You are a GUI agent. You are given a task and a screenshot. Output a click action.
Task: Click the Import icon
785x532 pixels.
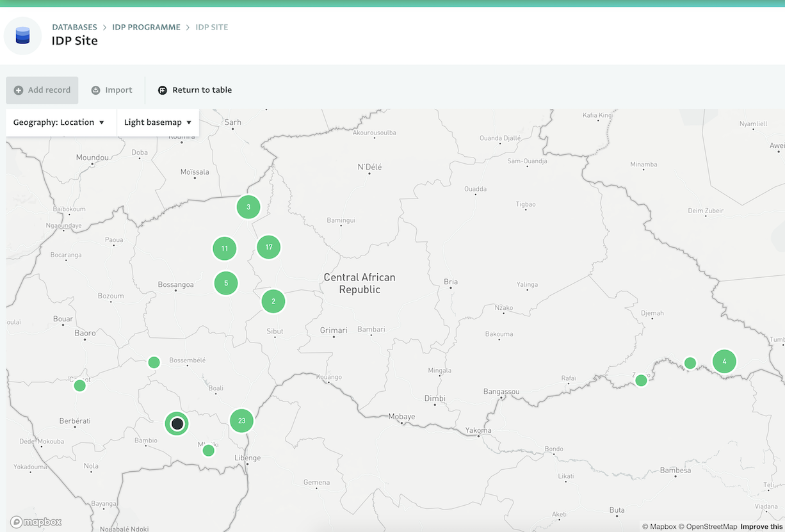pos(95,90)
